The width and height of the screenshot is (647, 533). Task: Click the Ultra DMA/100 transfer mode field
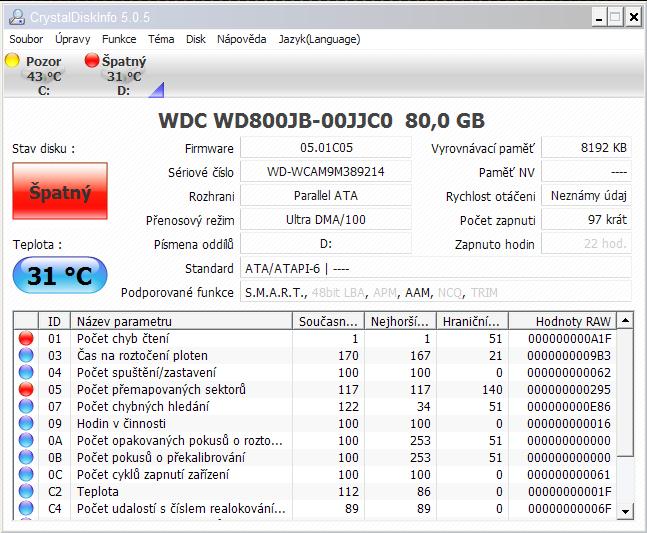pyautogui.click(x=326, y=219)
